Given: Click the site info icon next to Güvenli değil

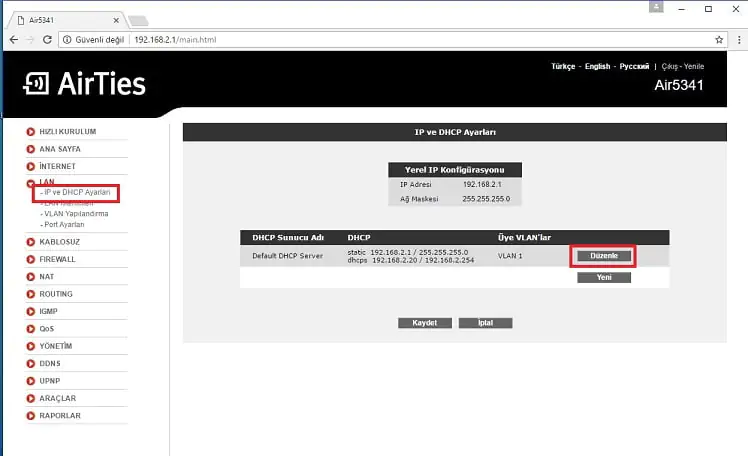Looking at the screenshot, I should tap(67, 40).
